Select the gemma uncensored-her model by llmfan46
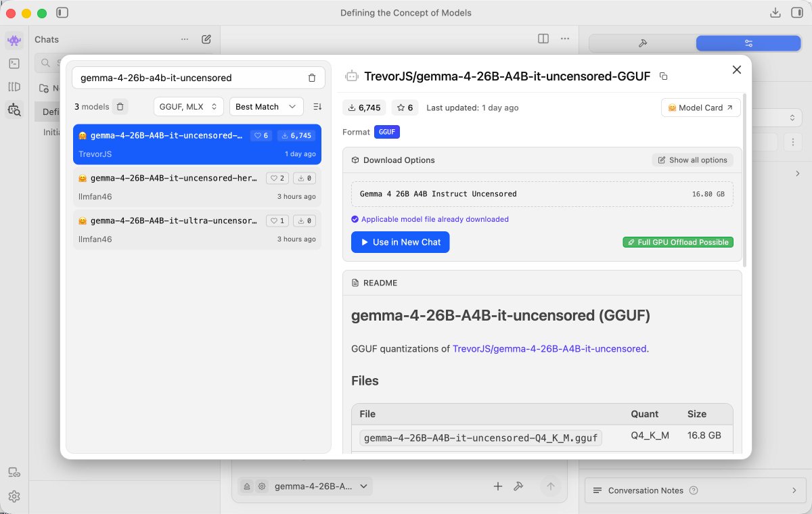The height and width of the screenshot is (514, 812). click(197, 187)
